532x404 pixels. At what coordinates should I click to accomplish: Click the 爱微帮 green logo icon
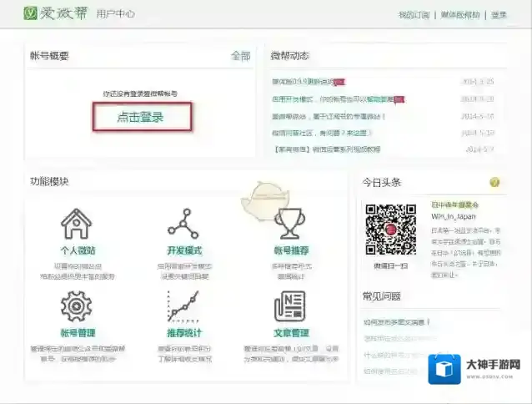coord(30,13)
